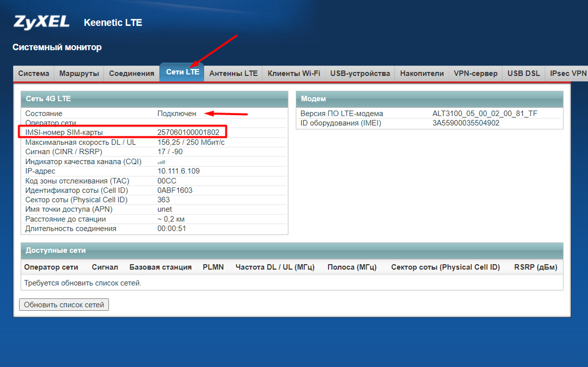Click the firmware version ALT3100_05_00_02_00_81_TF
The image size is (588, 367).
coord(485,113)
